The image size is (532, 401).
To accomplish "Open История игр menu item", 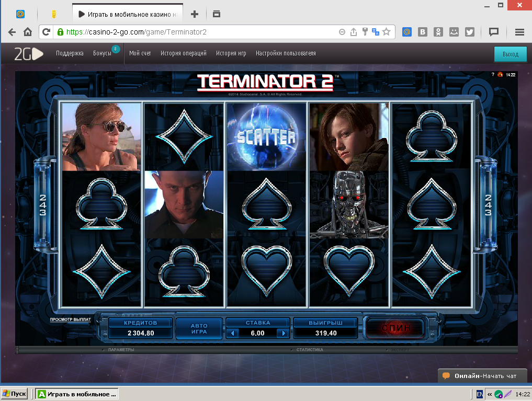I will pos(231,53).
